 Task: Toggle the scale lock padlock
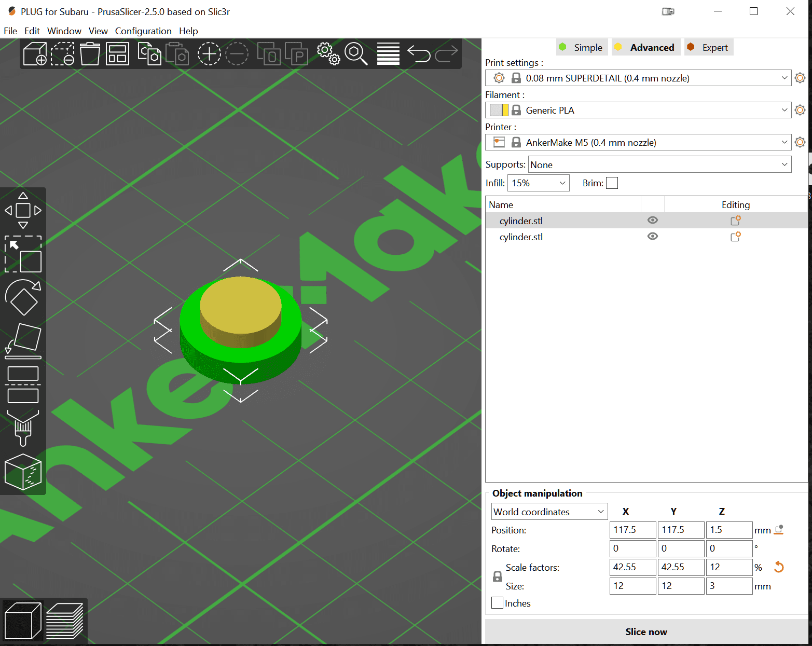point(497,576)
